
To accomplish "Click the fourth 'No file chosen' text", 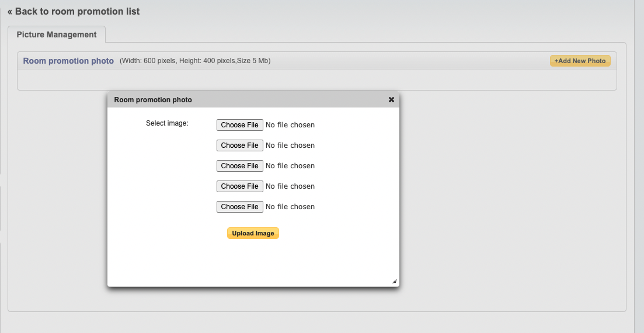I will (290, 186).
